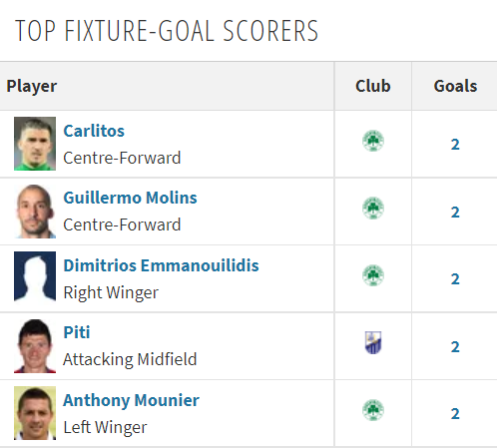
Task: Click club crest in Dimitrios Emmanouilidis row
Action: pyautogui.click(x=373, y=275)
